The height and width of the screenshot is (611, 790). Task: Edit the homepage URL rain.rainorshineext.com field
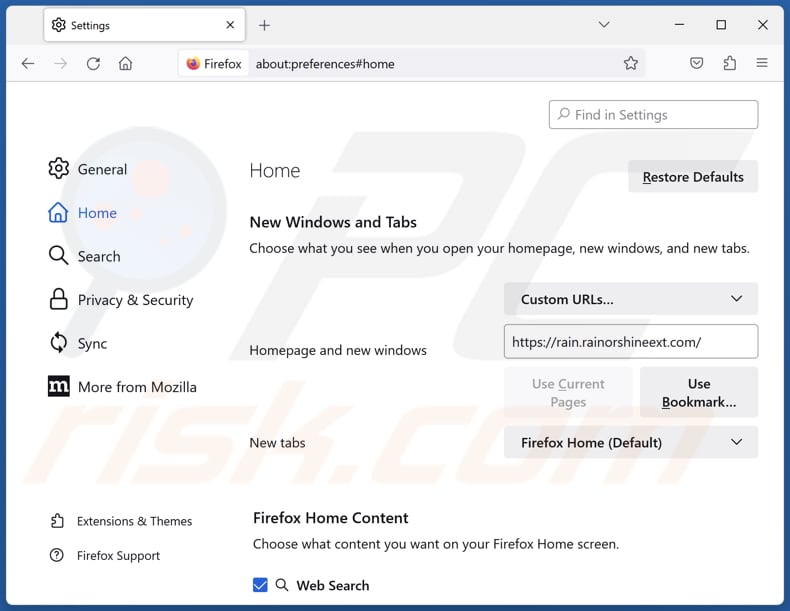(x=631, y=342)
